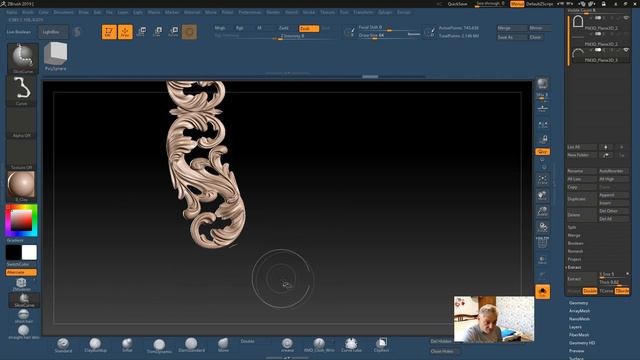This screenshot has height=360, width=640.
Task: Select the Rotate transform icon in top toolbar
Action: click(x=173, y=32)
